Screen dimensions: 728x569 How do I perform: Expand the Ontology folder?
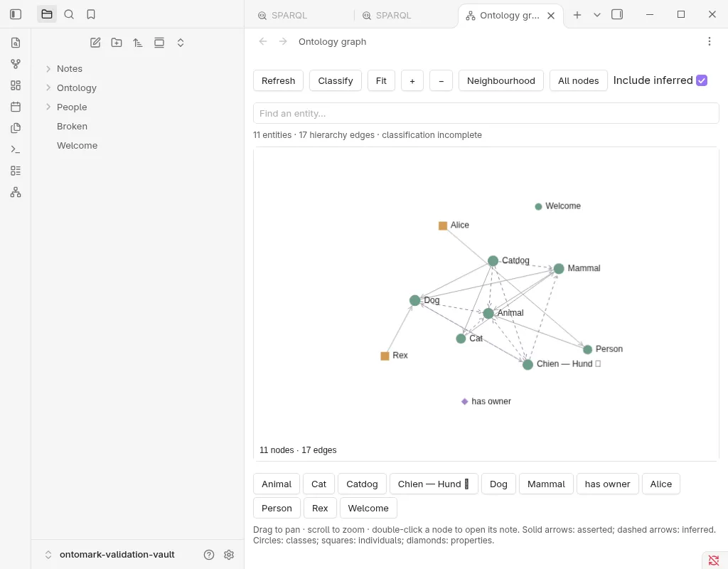click(48, 87)
